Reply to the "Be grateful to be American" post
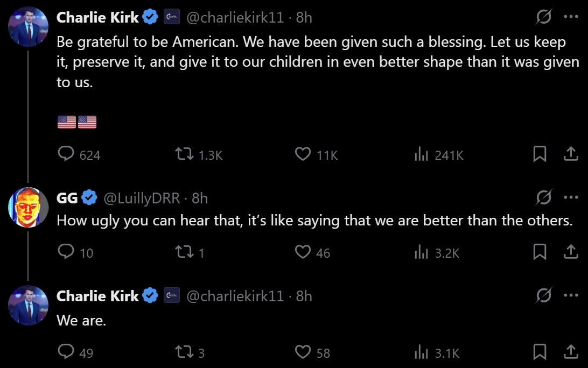588x368 pixels. [x=66, y=154]
